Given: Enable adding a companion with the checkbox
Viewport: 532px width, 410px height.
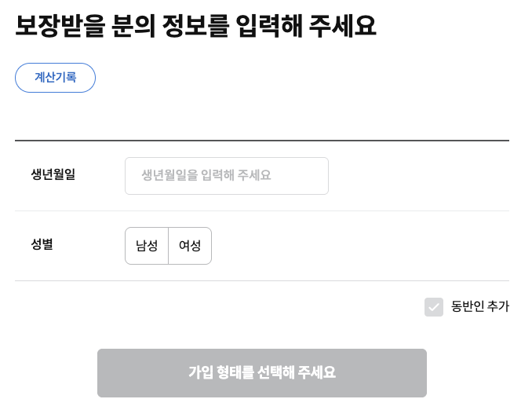Looking at the screenshot, I should click(434, 307).
